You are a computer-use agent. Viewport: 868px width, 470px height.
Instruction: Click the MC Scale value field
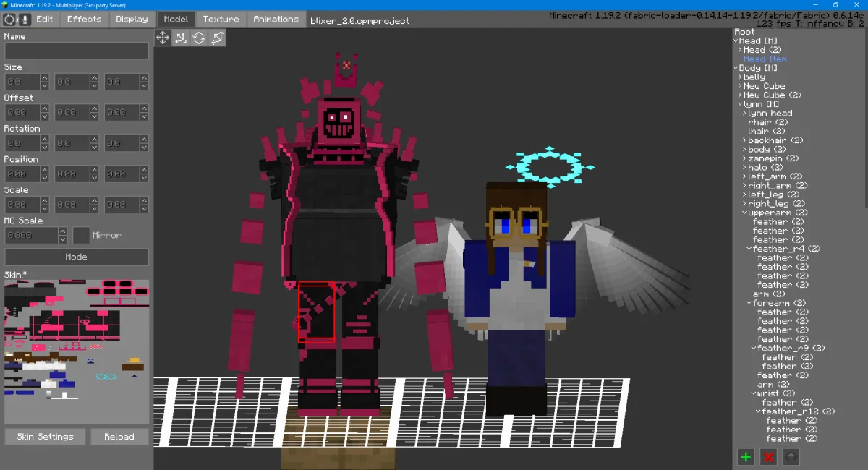(31, 236)
